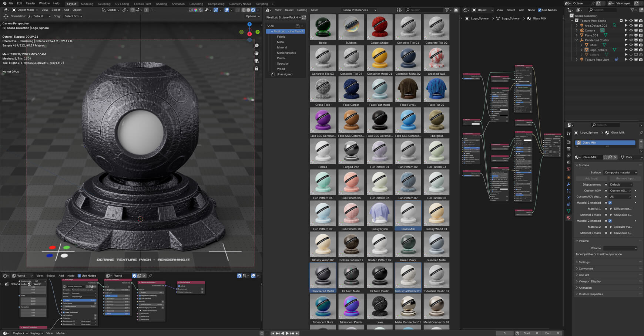
Task: Toggle proportional editing icon
Action: click(x=147, y=10)
